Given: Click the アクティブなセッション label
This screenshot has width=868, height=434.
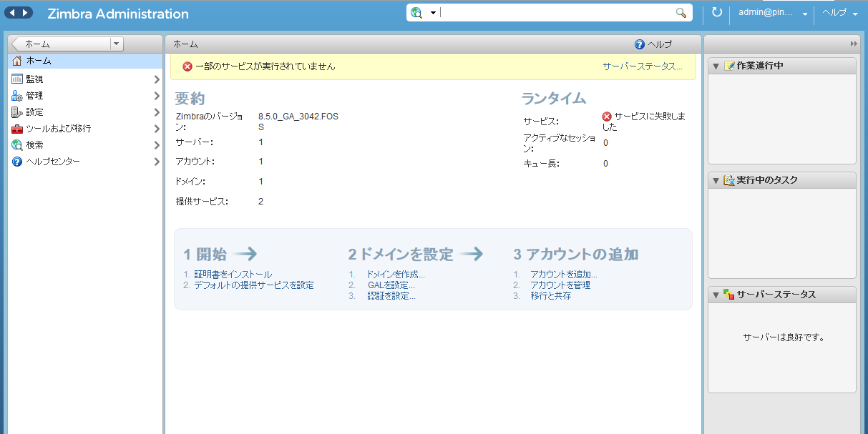Looking at the screenshot, I should pos(560,143).
